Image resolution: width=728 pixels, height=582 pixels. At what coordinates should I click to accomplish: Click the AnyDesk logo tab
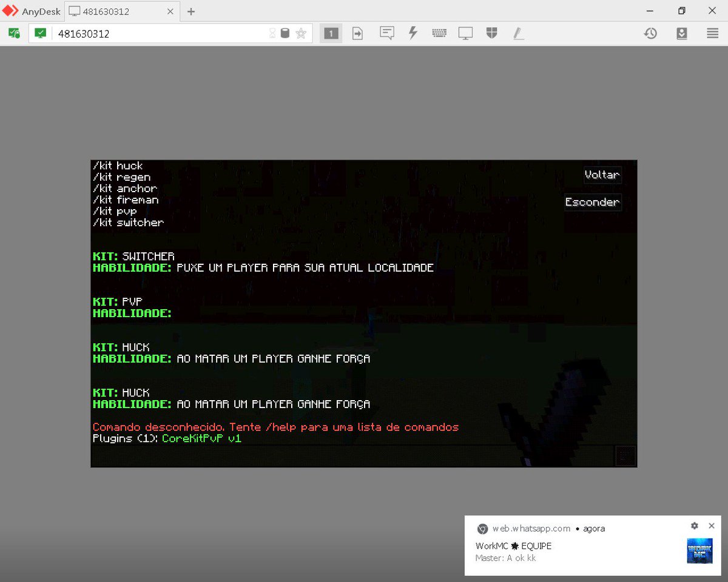click(x=32, y=12)
